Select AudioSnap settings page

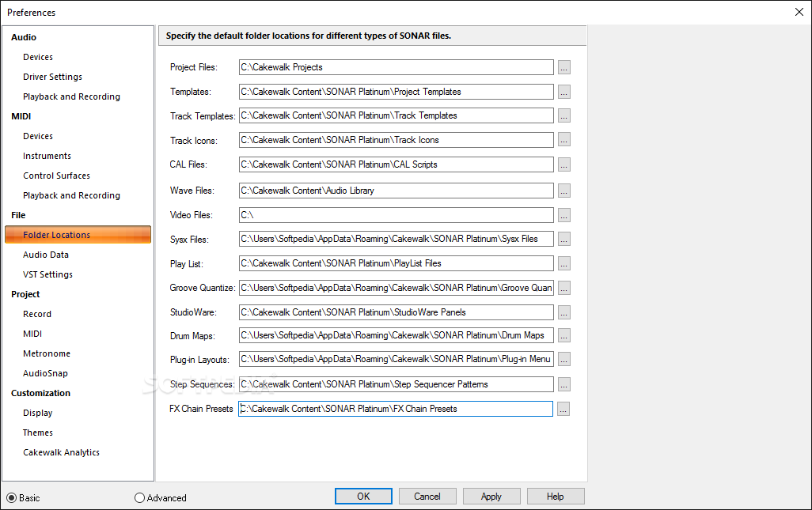(x=45, y=373)
